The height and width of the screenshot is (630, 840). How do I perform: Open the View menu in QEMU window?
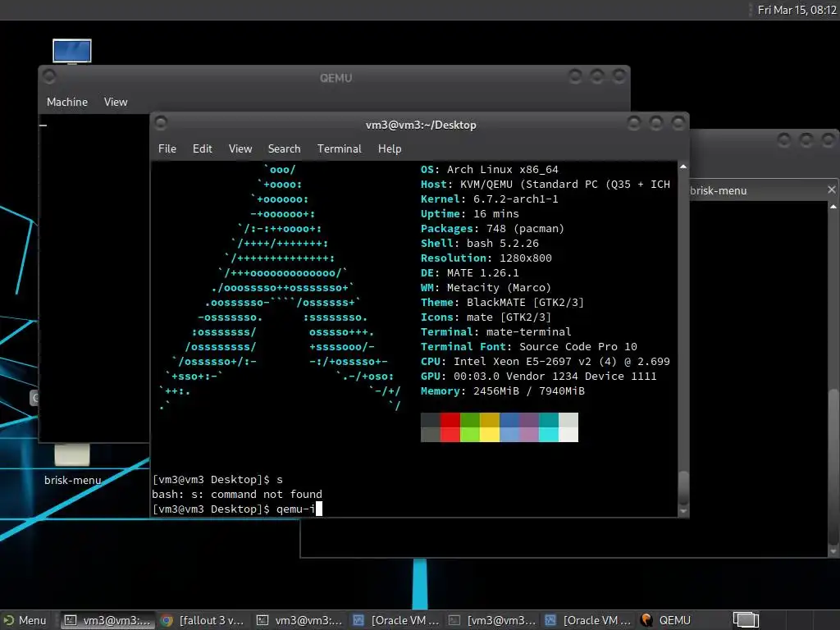pyautogui.click(x=116, y=102)
